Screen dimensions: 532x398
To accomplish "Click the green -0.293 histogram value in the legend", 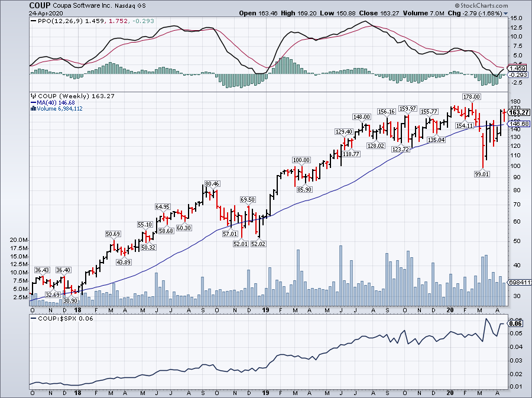I will [x=143, y=21].
